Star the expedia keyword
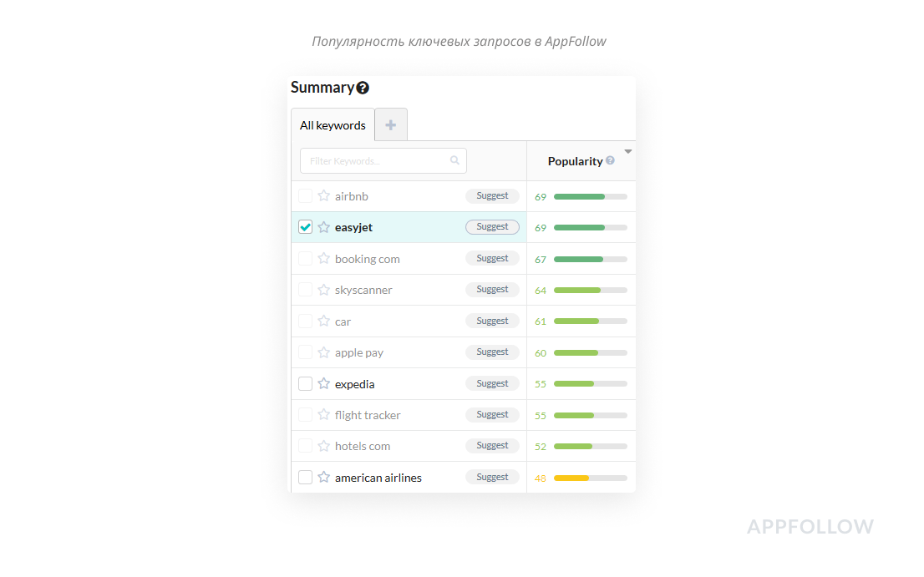 pyautogui.click(x=323, y=384)
